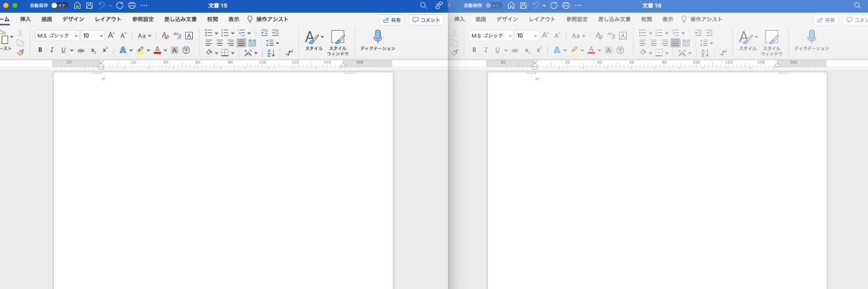
Task: Align text left in 文書 15
Action: 208,43
